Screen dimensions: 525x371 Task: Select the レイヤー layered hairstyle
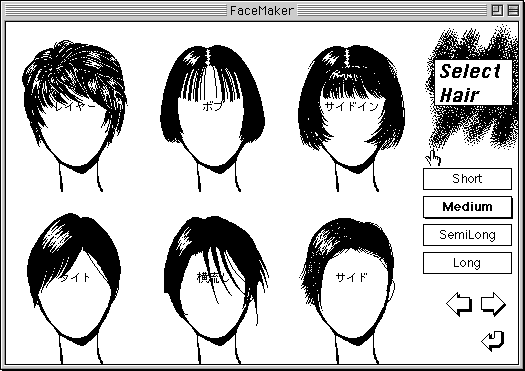point(75,116)
